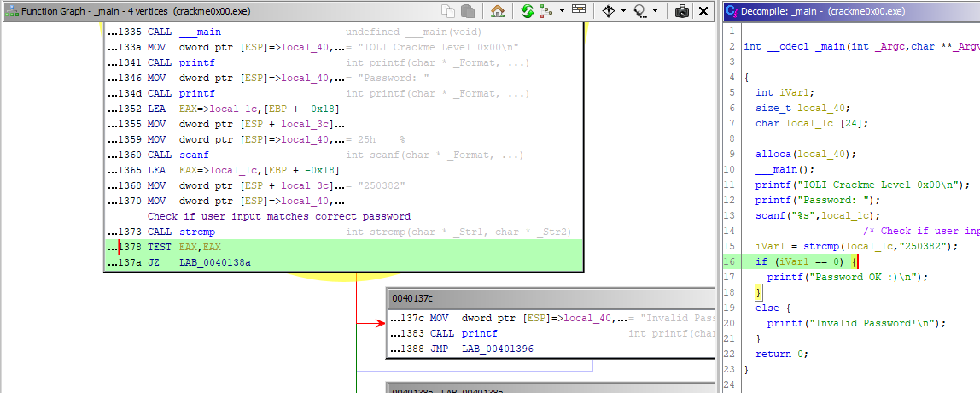The image size is (980, 393).
Task: Open dropdown arrow beside vertex focus icon
Action: [624, 10]
